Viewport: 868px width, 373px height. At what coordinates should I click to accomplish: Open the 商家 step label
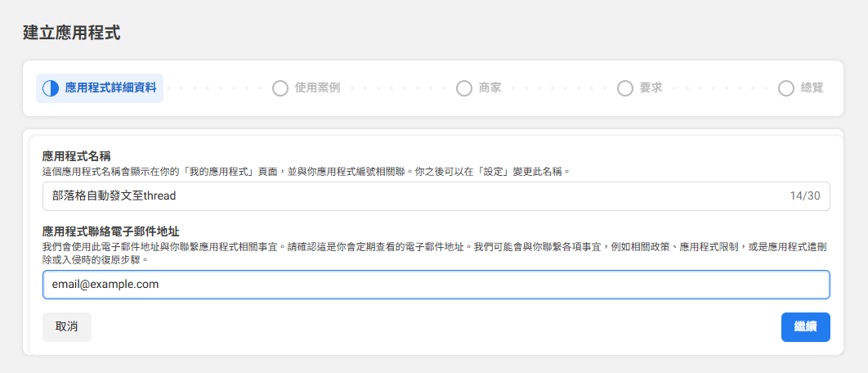[490, 88]
